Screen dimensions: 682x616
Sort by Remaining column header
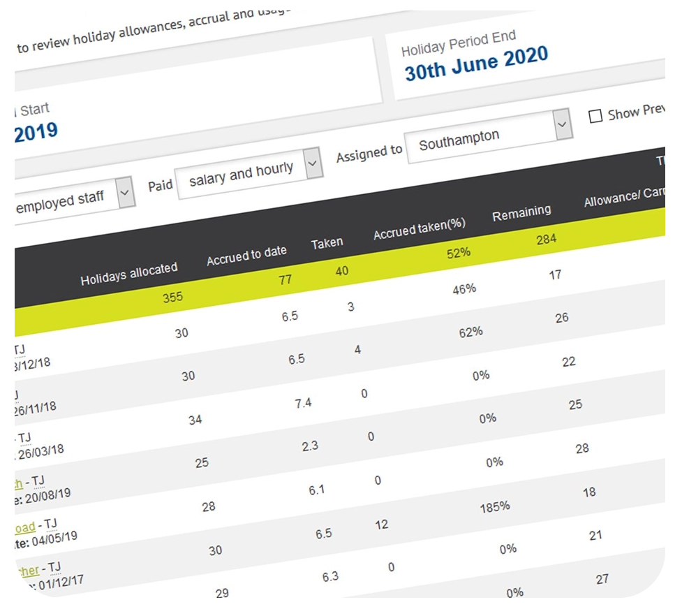tap(521, 213)
